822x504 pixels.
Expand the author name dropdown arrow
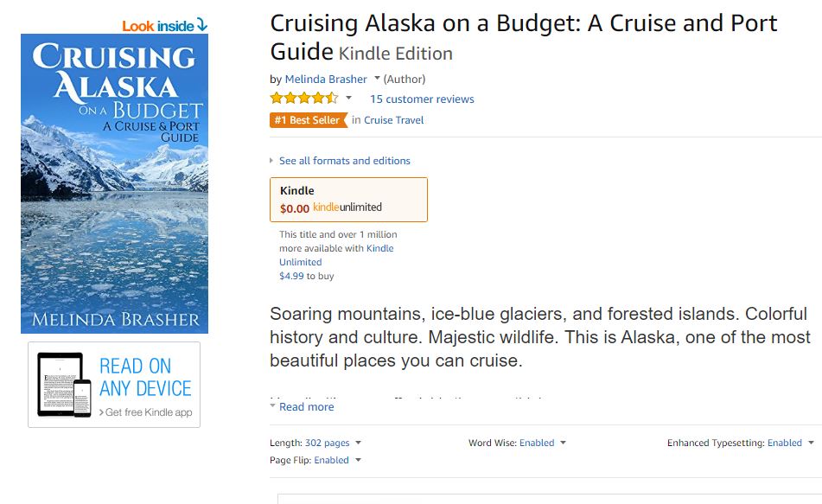[x=378, y=79]
